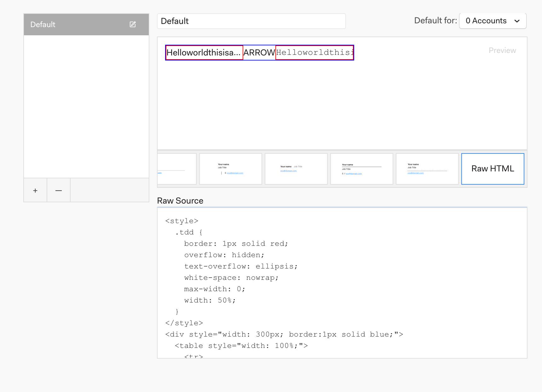Click the ARROW text in preview
Image resolution: width=542 pixels, height=392 pixels.
click(259, 53)
